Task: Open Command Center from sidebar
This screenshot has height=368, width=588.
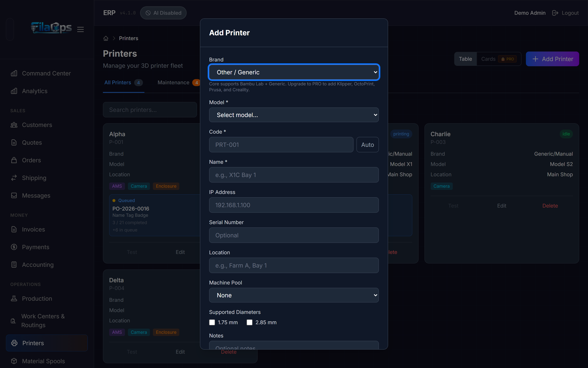Action: [x=46, y=73]
